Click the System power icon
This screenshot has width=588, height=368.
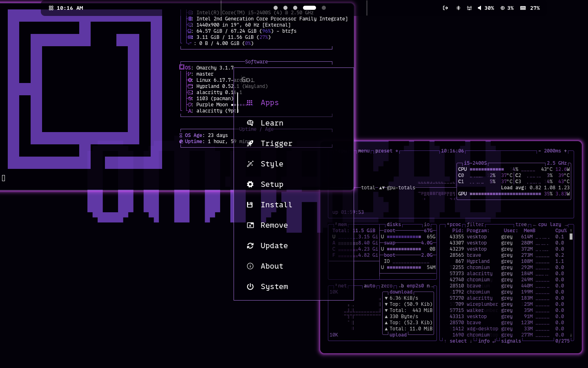click(x=250, y=287)
